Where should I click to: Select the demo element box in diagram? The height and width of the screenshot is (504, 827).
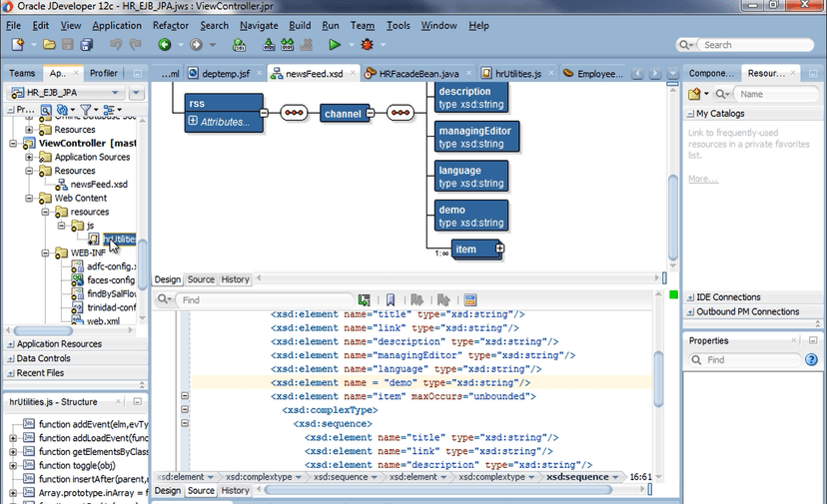click(x=471, y=216)
